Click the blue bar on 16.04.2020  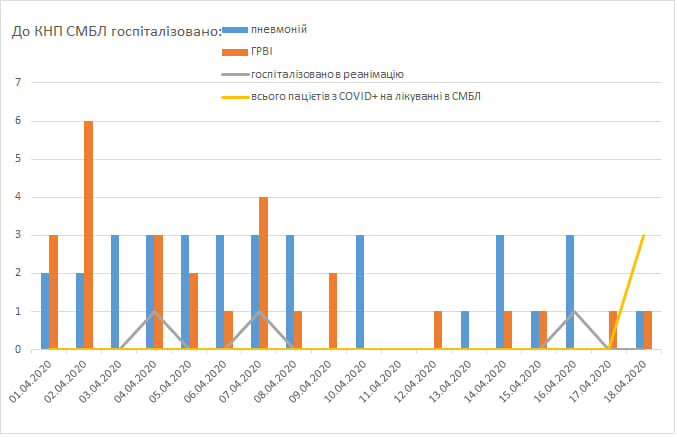[570, 292]
